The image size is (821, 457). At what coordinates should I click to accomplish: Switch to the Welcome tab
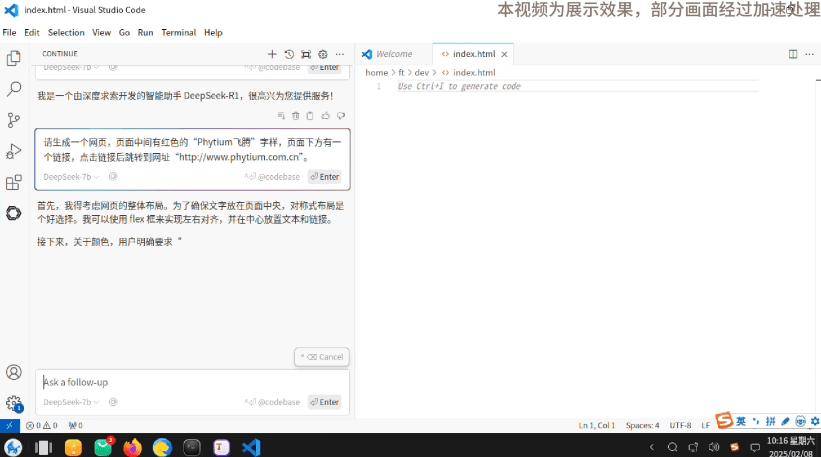coord(395,54)
